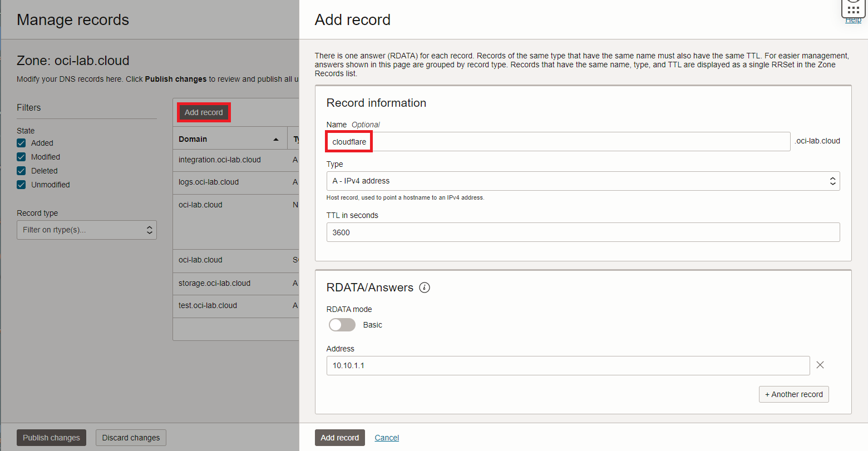Open the apps grid icon near Help

[853, 9]
